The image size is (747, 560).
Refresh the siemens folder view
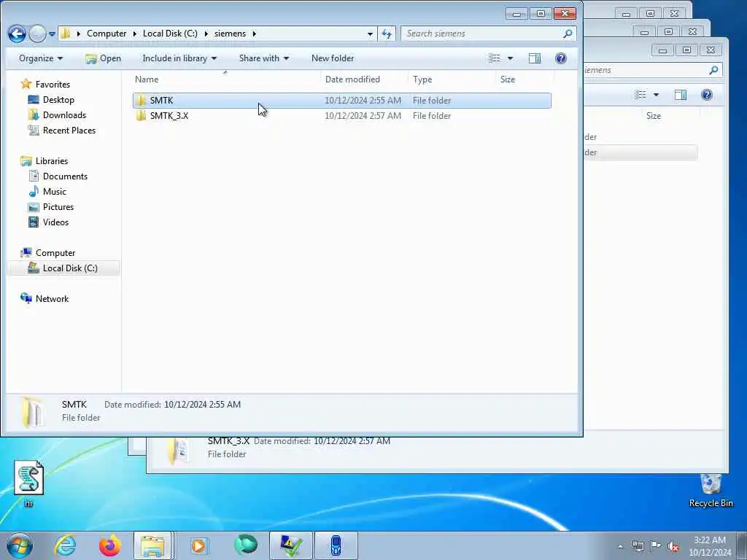tap(387, 34)
